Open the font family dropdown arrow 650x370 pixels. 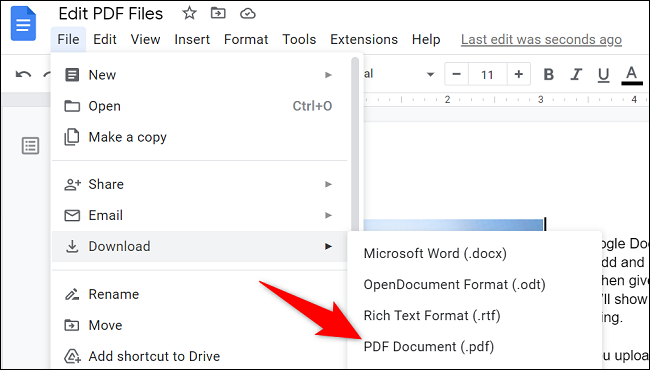pyautogui.click(x=431, y=75)
